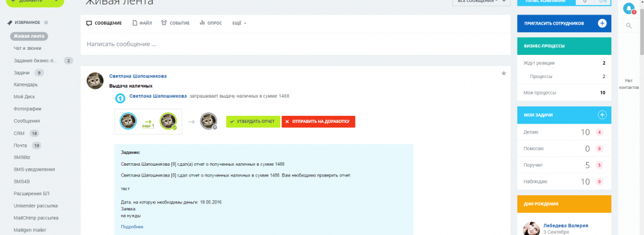644x235 pixels.
Task: Switch to the Событие tab
Action: [x=176, y=23]
